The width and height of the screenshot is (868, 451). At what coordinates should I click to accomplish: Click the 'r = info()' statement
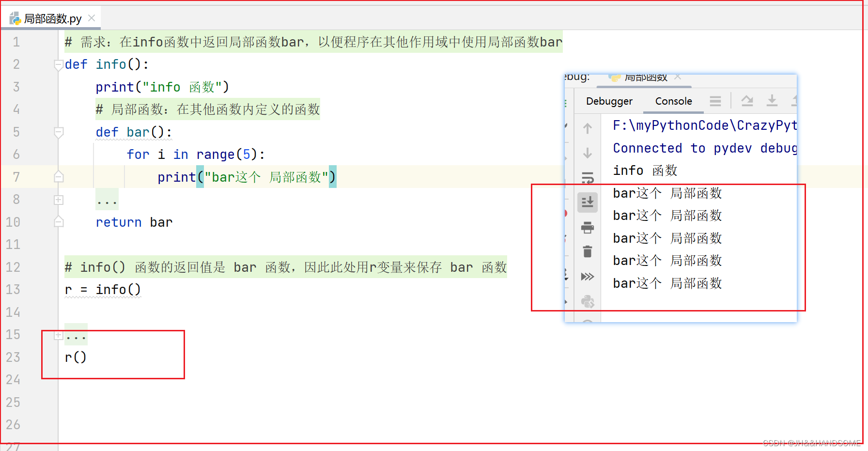(x=103, y=290)
